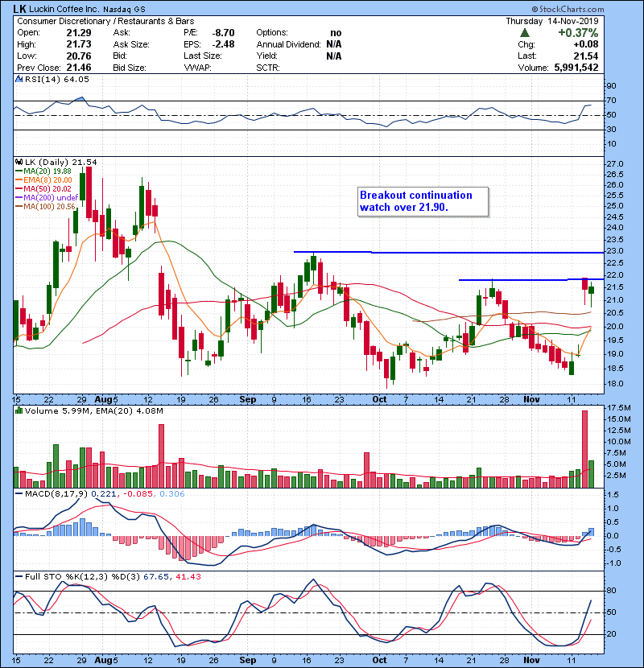Click the RSI(14) 64.05 panel label
The width and height of the screenshot is (644, 668).
[x=56, y=79]
